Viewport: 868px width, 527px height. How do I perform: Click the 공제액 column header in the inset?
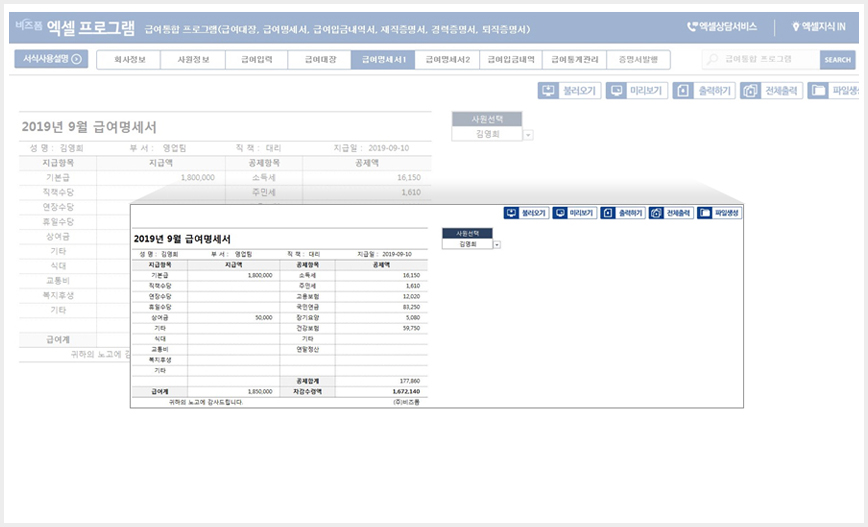[x=381, y=265]
